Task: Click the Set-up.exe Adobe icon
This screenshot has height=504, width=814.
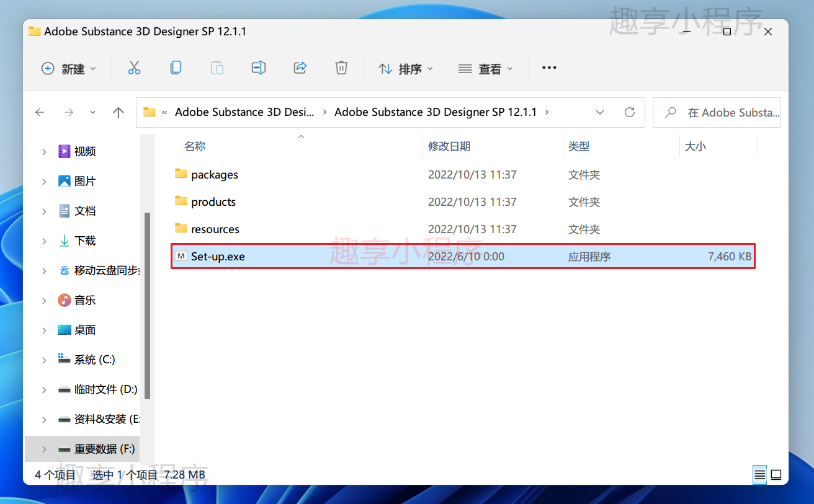Action: [x=181, y=255]
